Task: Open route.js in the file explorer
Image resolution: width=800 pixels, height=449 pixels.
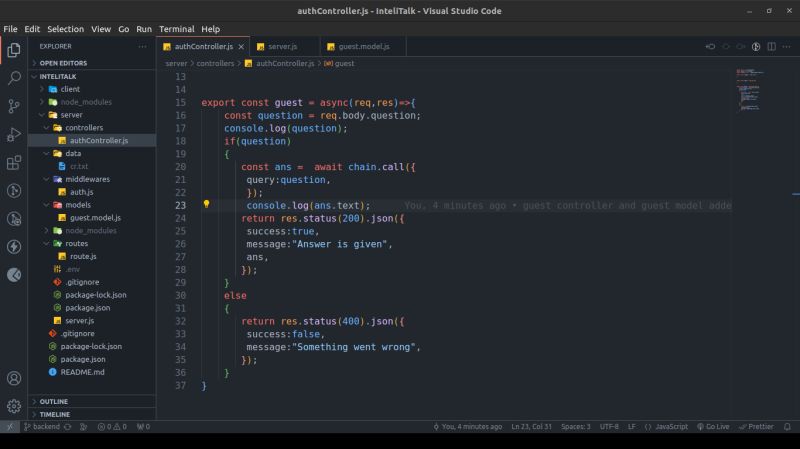Action: (83, 257)
